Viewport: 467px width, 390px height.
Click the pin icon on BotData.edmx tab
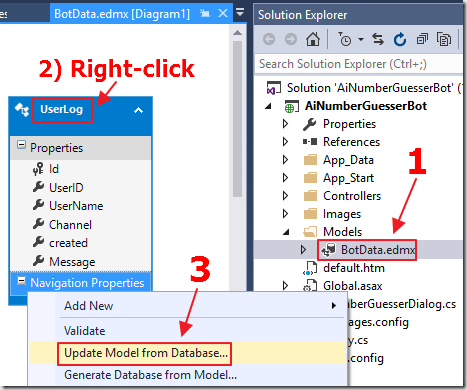(x=205, y=14)
